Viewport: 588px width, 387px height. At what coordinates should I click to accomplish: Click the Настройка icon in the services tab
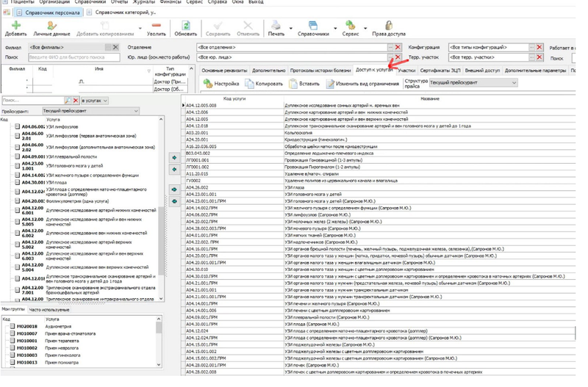pos(207,84)
